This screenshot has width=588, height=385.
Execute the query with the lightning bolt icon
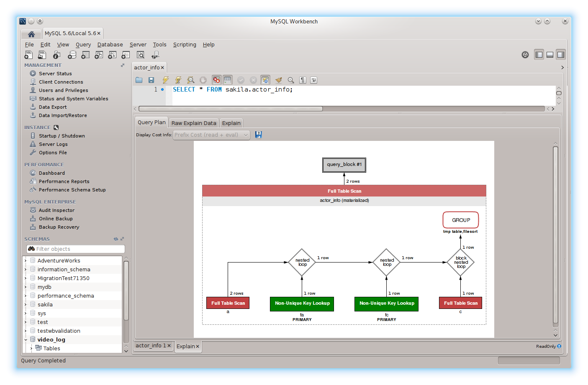166,80
